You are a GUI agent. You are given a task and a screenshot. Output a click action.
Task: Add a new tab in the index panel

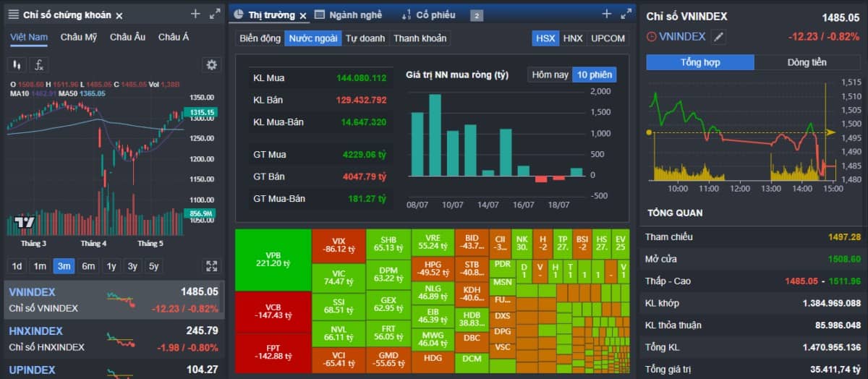(x=195, y=14)
